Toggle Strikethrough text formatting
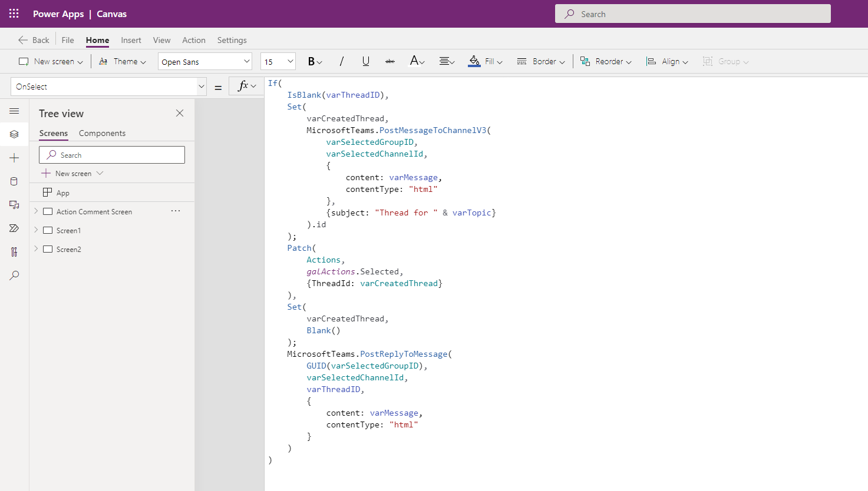Screen dimensions: 868x491 (390, 61)
